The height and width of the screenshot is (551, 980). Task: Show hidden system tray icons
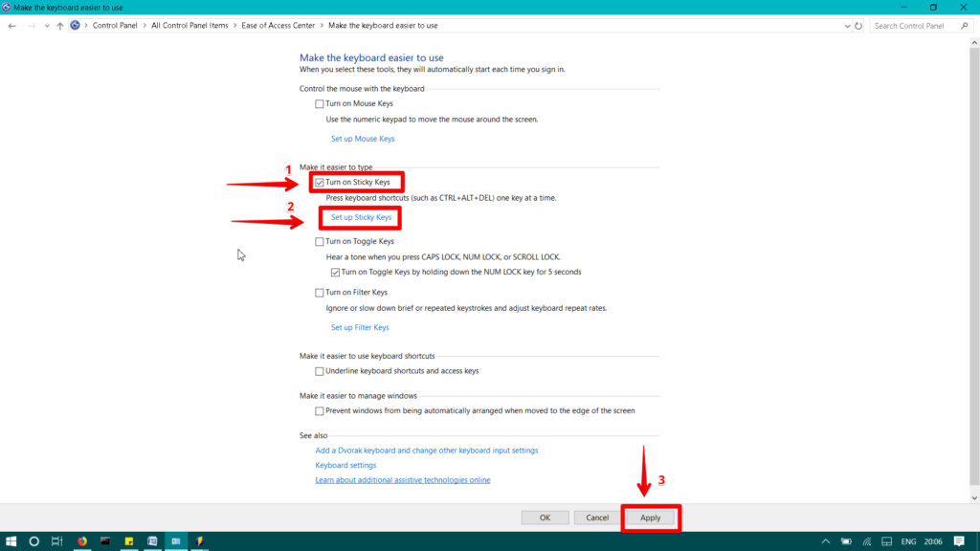826,541
